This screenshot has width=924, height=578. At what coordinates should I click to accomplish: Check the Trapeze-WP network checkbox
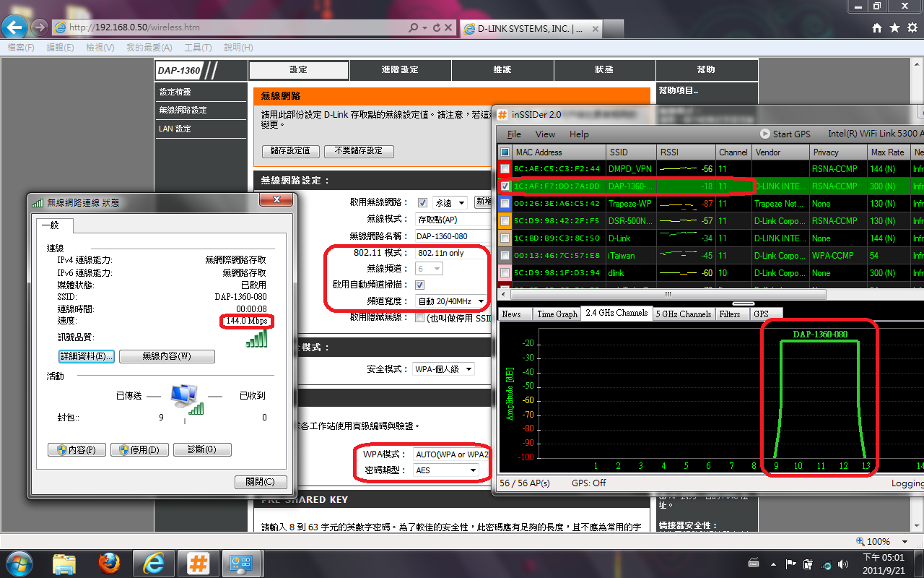[x=505, y=204]
